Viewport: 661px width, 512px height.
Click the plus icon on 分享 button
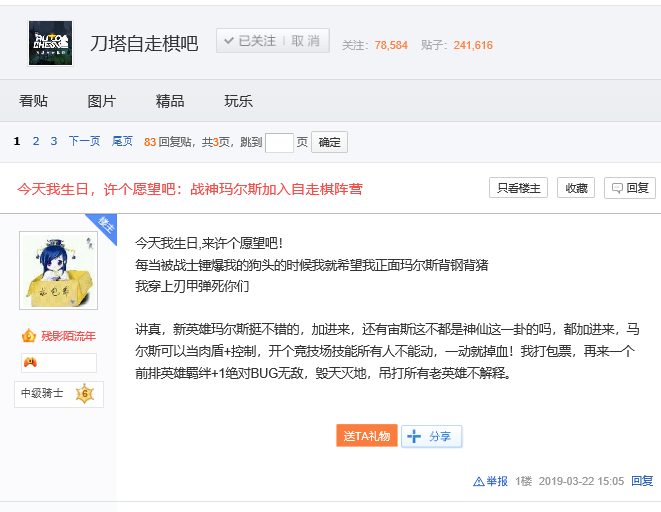click(x=414, y=437)
